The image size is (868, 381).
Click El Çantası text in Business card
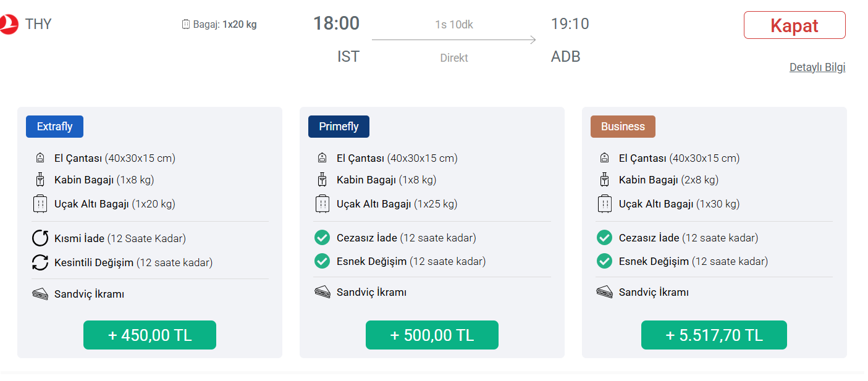[x=680, y=158]
